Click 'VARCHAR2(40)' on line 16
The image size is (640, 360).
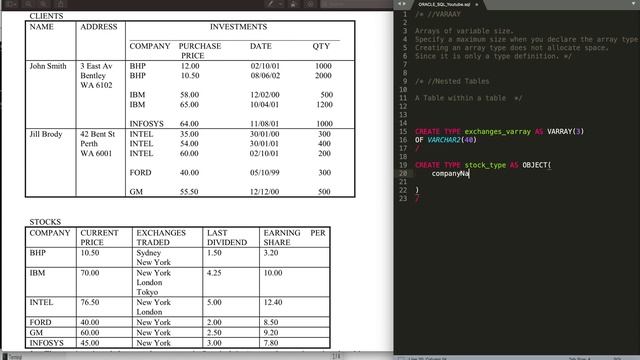[x=452, y=140]
